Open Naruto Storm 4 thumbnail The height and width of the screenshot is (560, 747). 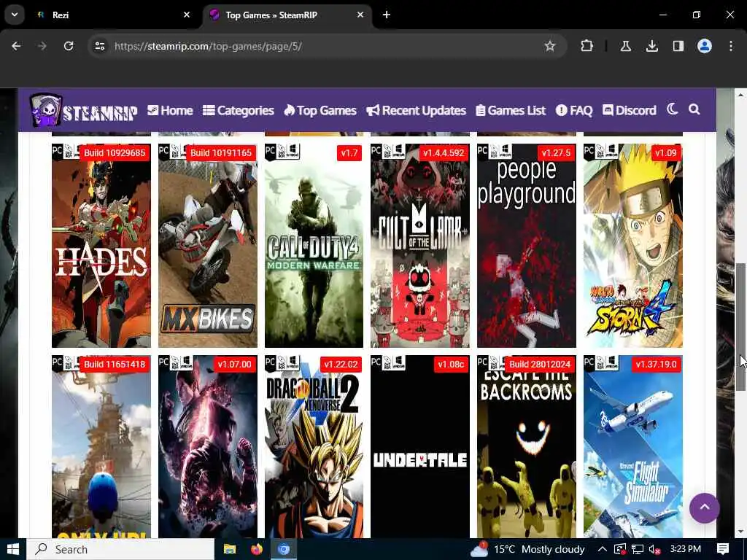click(x=632, y=246)
